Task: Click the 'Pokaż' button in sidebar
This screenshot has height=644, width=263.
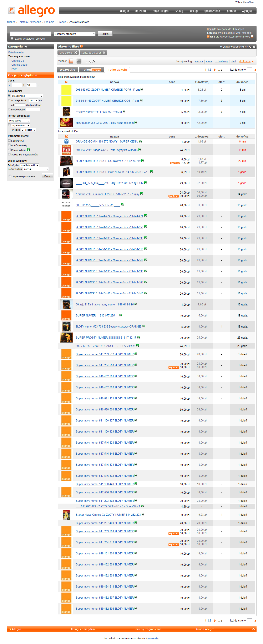Action: point(47,176)
